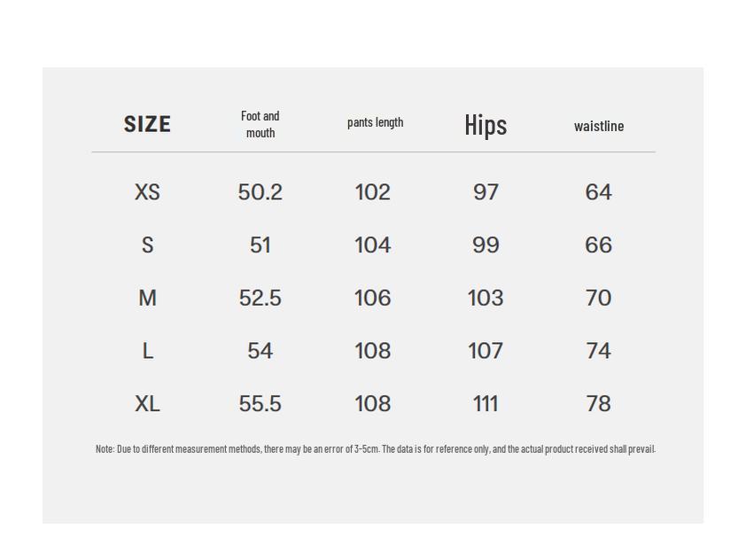746x560 pixels.
Task: Pick the XL size row label
Action: point(147,404)
